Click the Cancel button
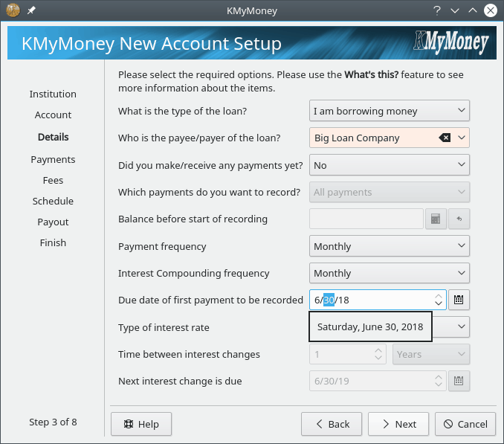504x444 pixels. point(465,424)
